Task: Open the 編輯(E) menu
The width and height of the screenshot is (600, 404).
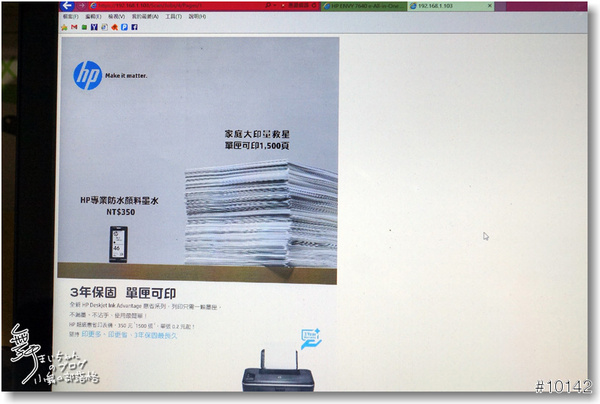Action: [93, 16]
